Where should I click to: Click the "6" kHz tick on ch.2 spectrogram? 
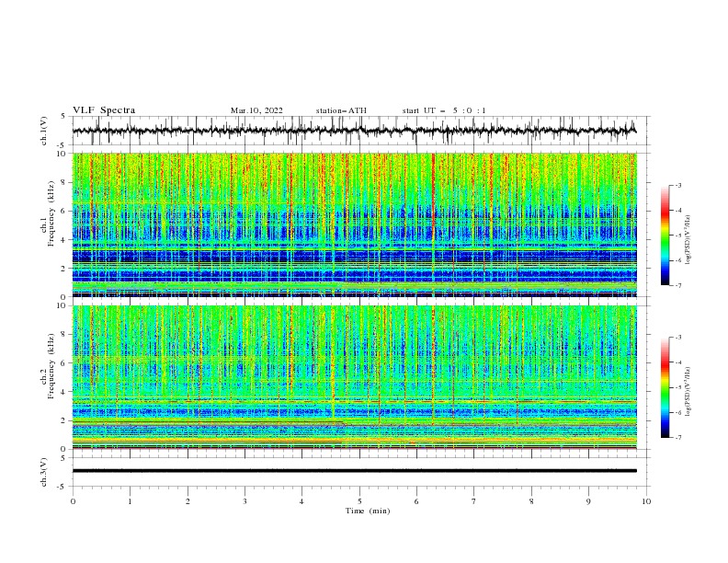click(x=64, y=363)
